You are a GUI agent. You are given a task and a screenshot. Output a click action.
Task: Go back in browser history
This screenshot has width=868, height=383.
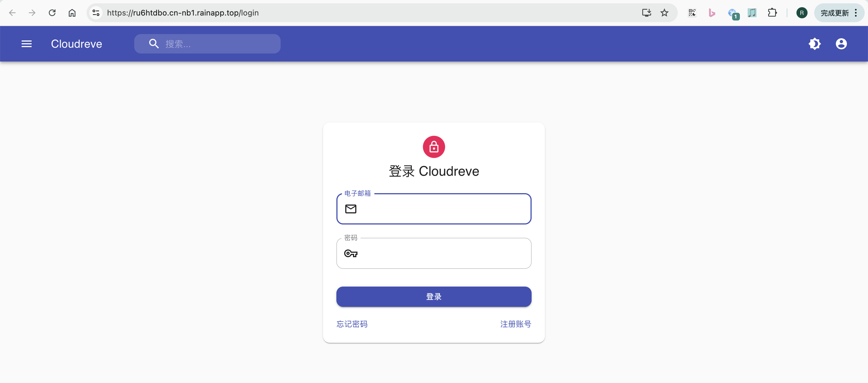(x=12, y=13)
